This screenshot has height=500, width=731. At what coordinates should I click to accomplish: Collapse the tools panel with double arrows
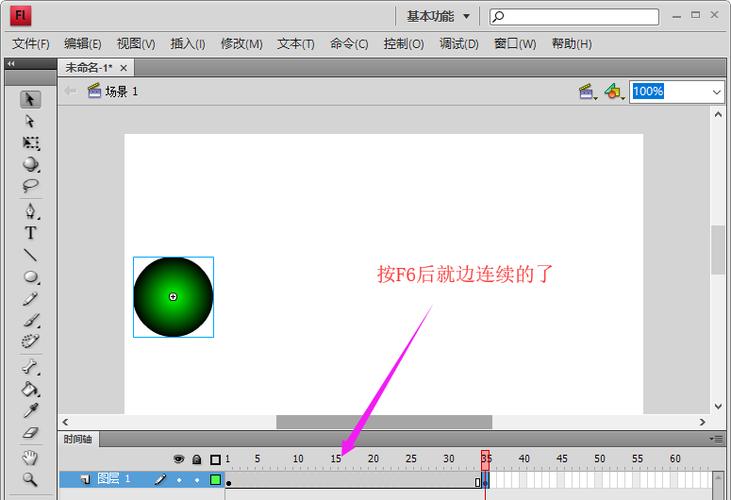point(11,63)
